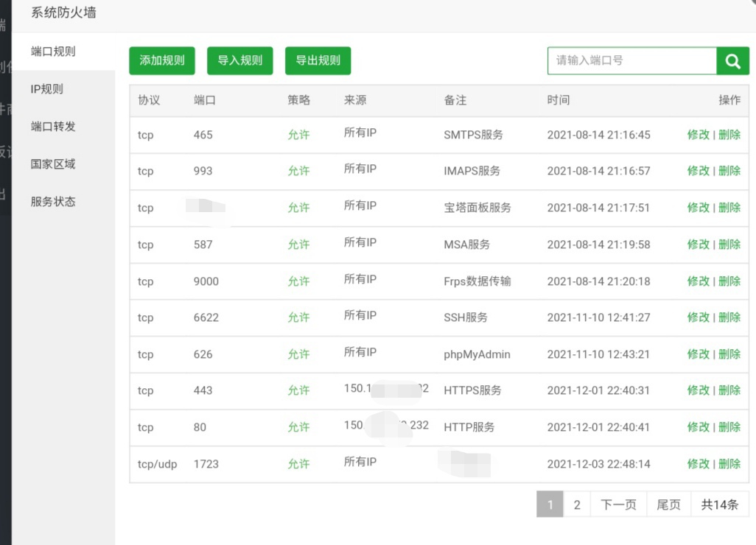Click the port 9000 cell
Image resolution: width=756 pixels, height=545 pixels.
pyautogui.click(x=206, y=281)
